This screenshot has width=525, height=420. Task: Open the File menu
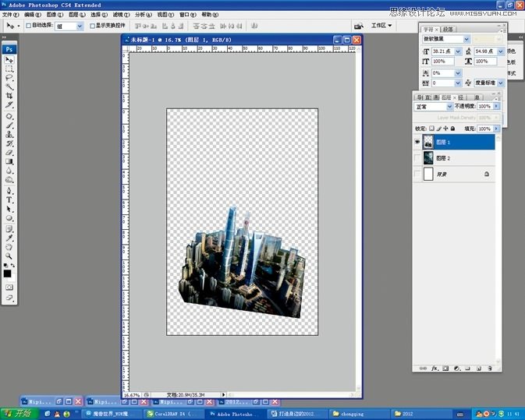tap(10, 15)
